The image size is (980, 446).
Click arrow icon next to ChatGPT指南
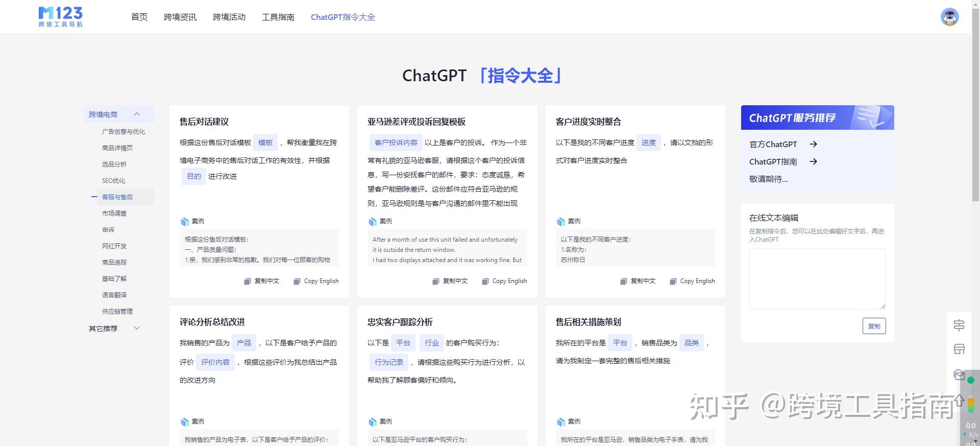(814, 161)
